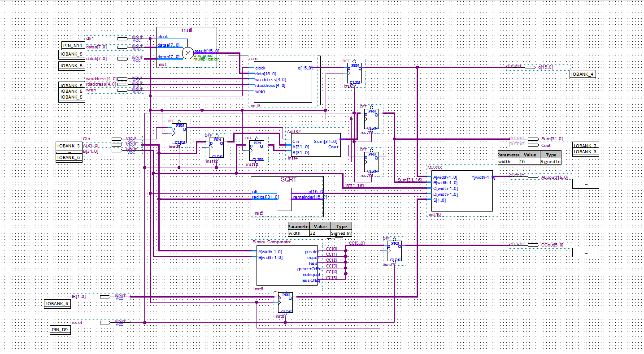Screen dimensions: 644x354
Task: Select the Binary_Comparator block
Action: point(287,264)
